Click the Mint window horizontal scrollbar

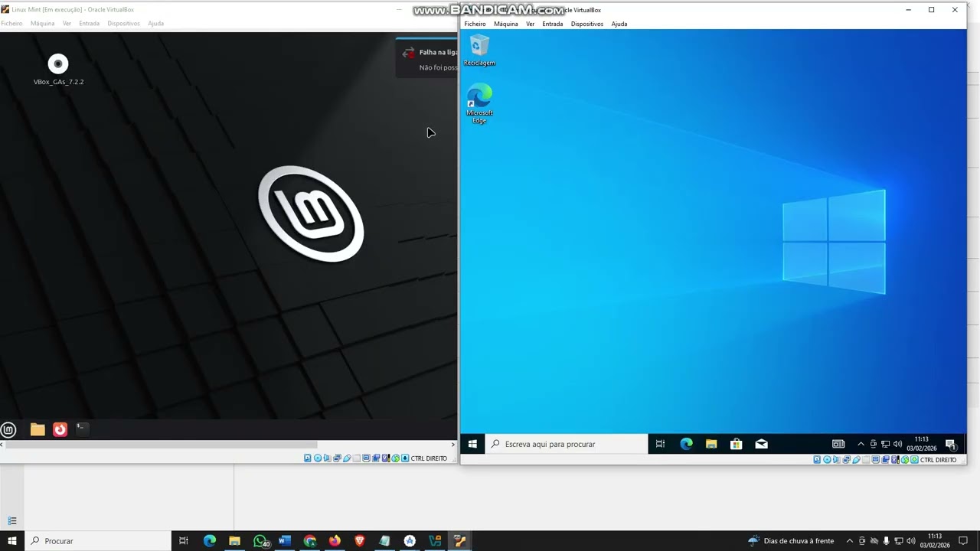point(161,444)
